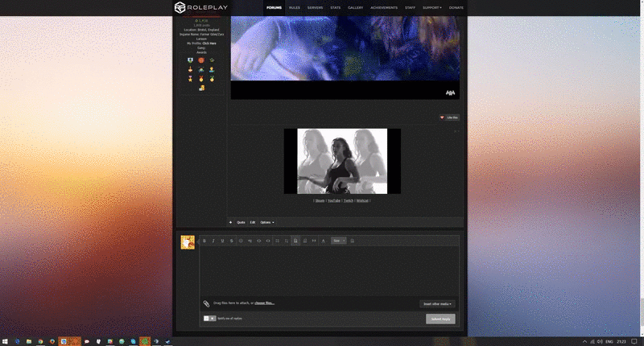Click the Submit Reply button
Screen dimensions: 644x346
[440, 319]
